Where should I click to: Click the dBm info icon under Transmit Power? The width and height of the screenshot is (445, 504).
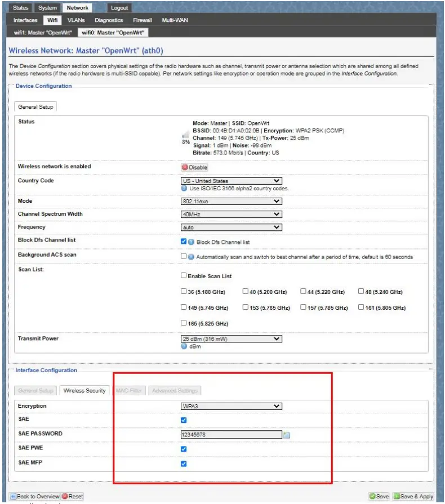(184, 346)
